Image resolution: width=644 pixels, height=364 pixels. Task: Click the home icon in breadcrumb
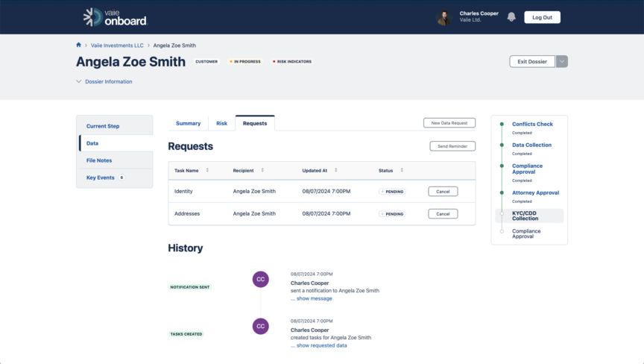79,45
